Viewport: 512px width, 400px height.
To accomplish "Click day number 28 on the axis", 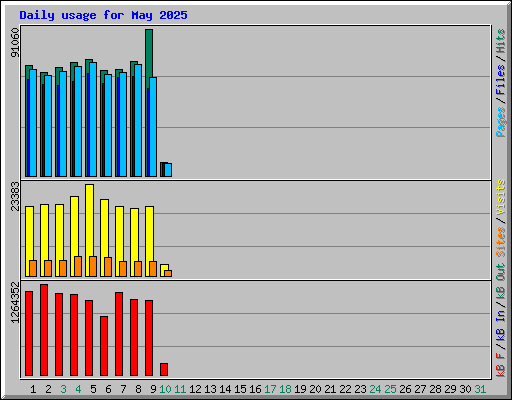I will (x=435, y=389).
